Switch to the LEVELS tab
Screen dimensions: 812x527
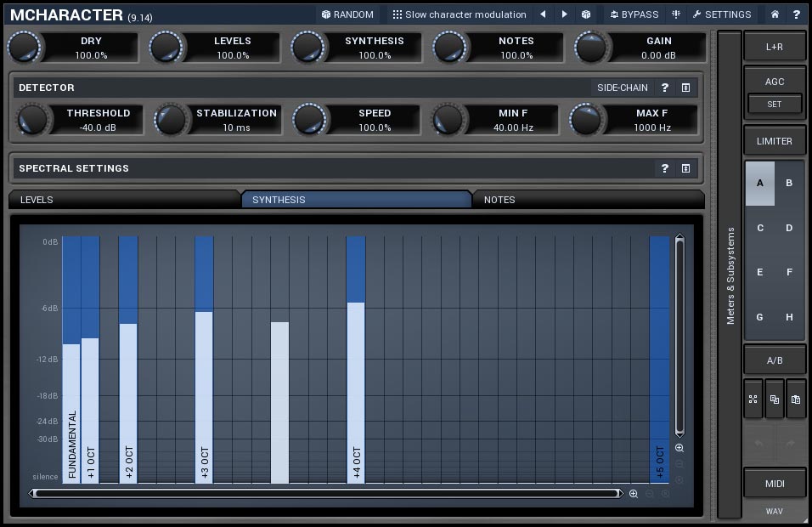pos(124,200)
